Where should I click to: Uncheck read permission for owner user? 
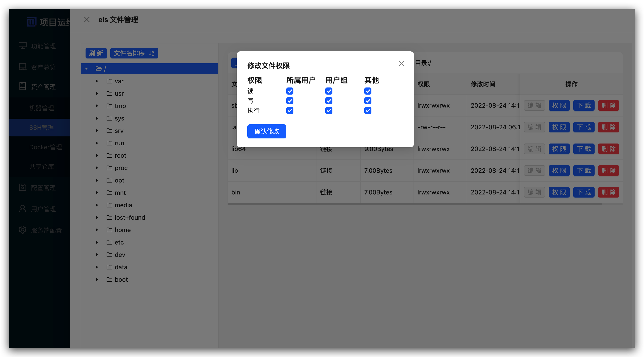(x=290, y=91)
